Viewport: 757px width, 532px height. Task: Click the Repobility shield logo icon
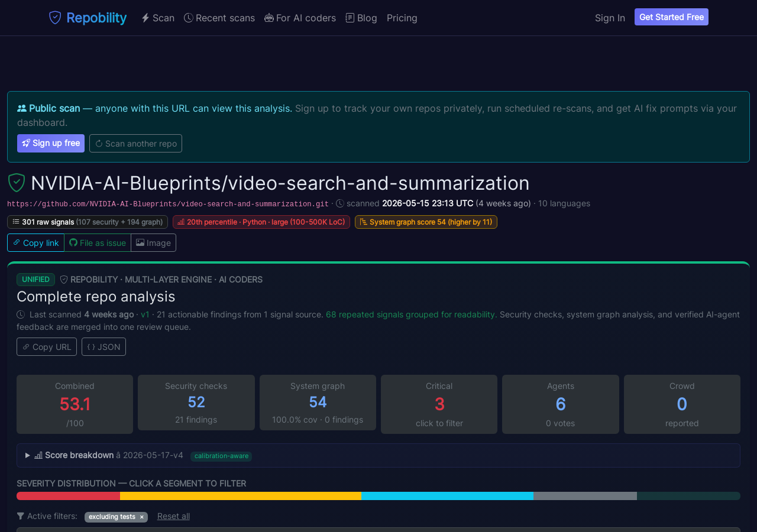point(55,18)
